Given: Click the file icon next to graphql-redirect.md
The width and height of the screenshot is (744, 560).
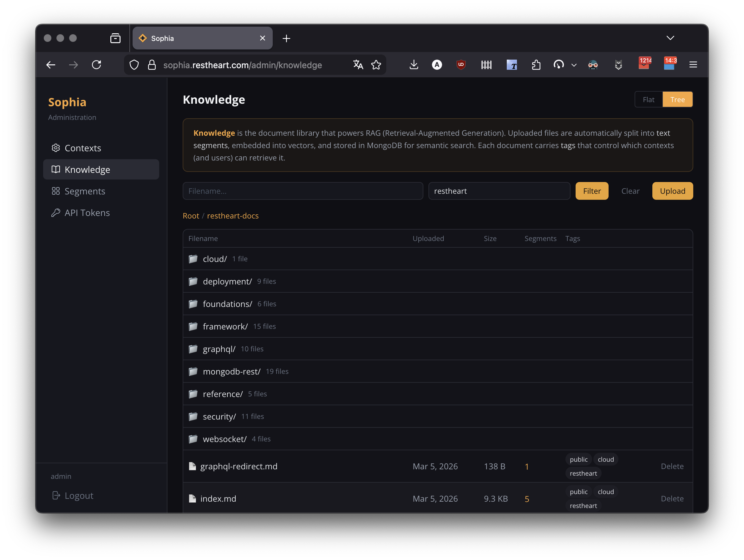Looking at the screenshot, I should 193,466.
